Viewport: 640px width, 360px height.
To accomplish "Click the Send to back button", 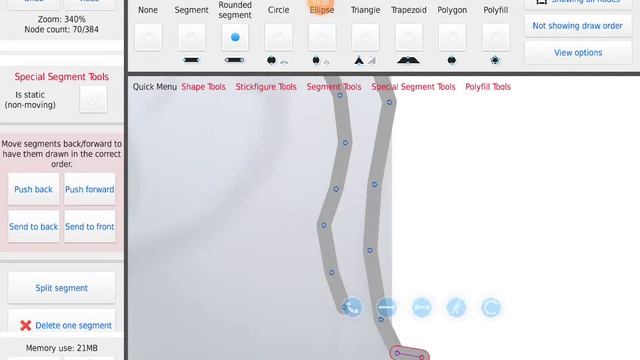I will [x=33, y=227].
